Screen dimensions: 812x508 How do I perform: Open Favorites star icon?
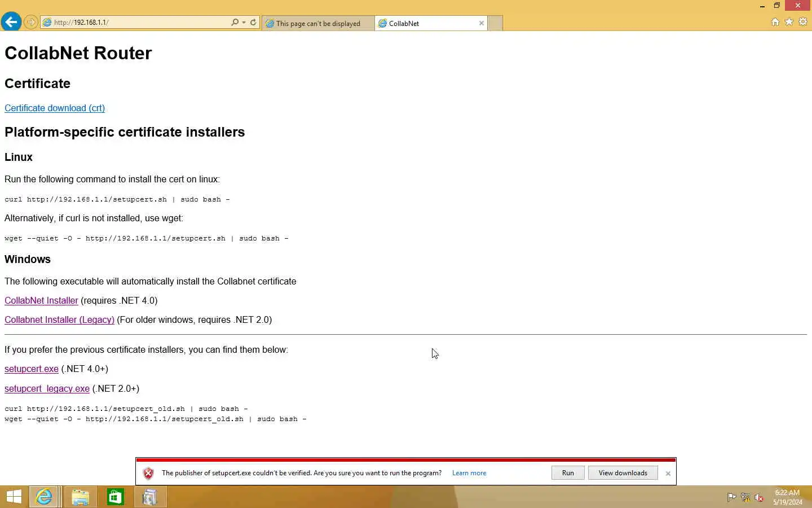(x=789, y=22)
